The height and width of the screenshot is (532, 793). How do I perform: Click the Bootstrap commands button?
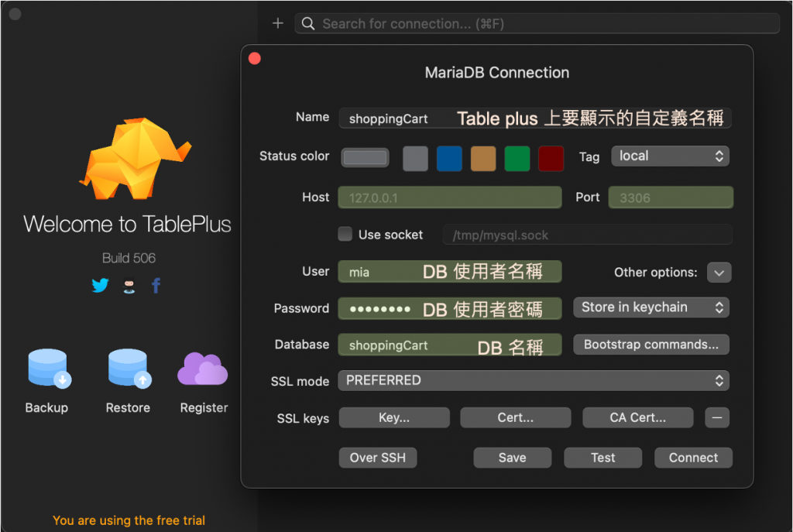(651, 345)
